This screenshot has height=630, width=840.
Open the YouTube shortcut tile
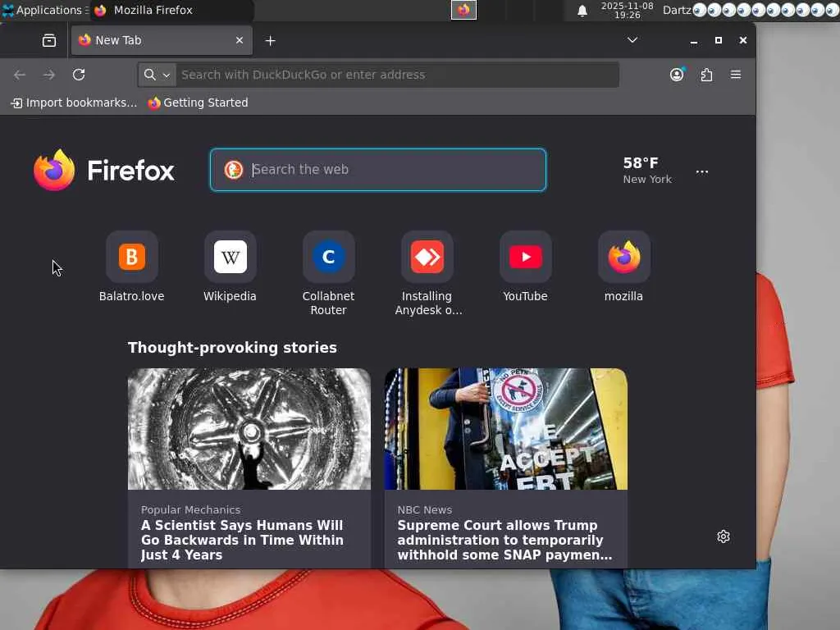[x=526, y=267]
